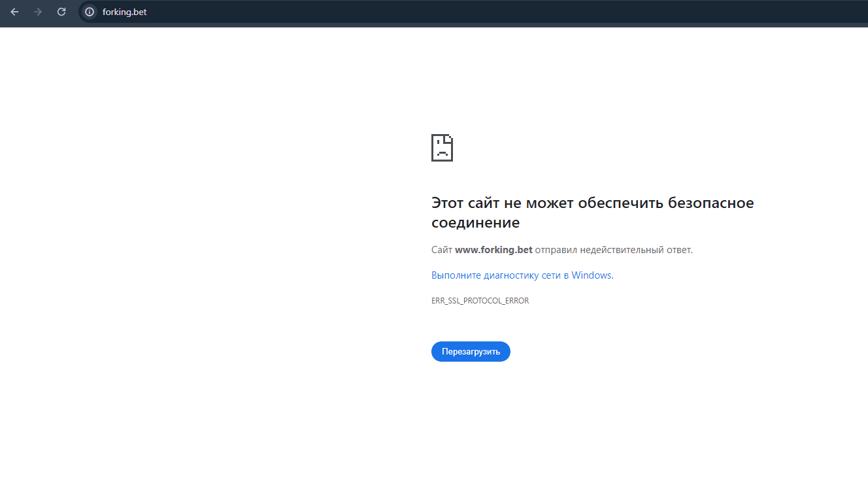Screen dimensions: 868x484
Task: Go forward with the forward arrow
Action: point(38,12)
